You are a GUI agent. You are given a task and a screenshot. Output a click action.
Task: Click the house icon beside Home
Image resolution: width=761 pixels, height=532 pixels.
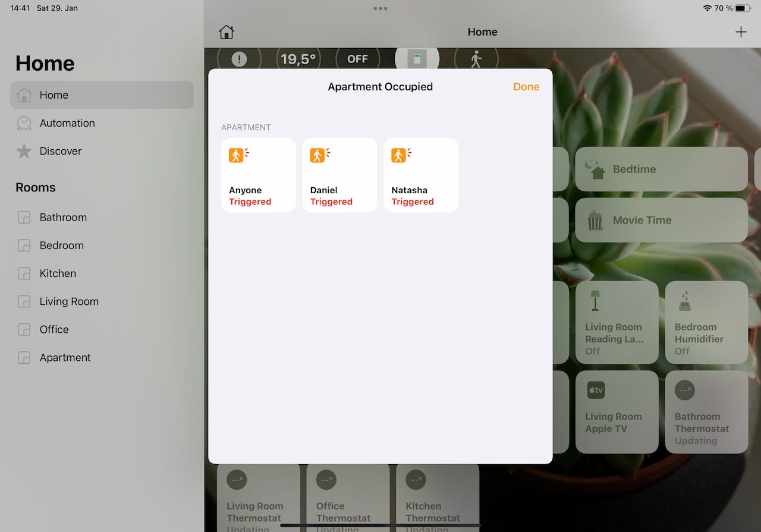(24, 95)
